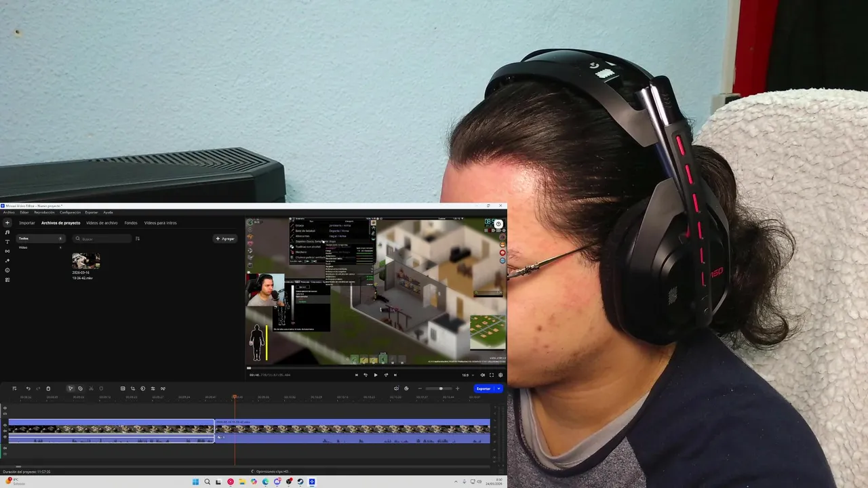868x488 pixels.
Task: Open the Audio/music sidebar icon
Action: (7, 232)
